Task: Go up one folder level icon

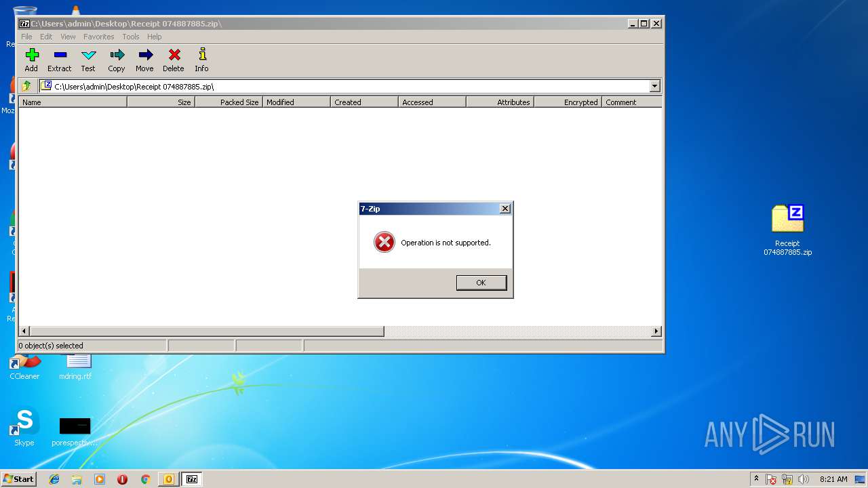Action: 26,86
